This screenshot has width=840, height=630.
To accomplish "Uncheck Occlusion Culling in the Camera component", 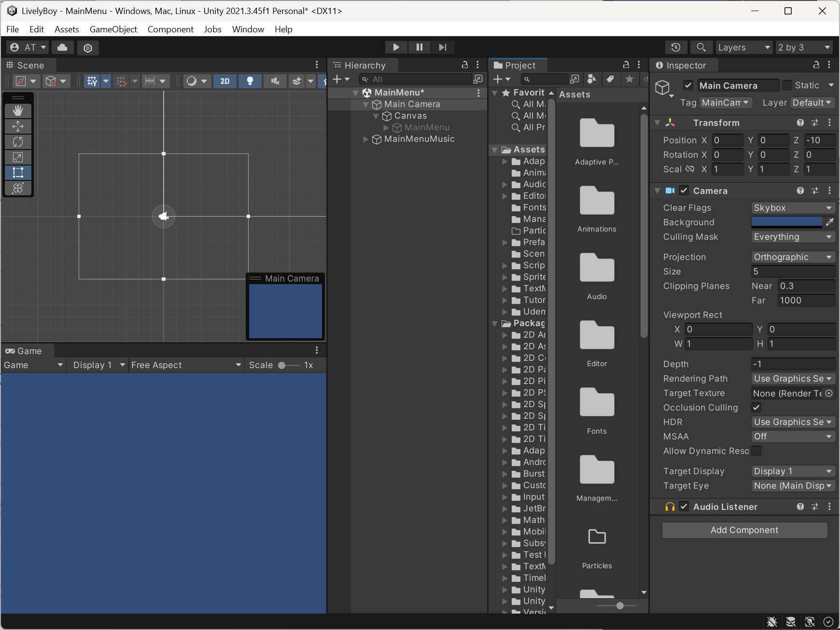I will coord(756,407).
